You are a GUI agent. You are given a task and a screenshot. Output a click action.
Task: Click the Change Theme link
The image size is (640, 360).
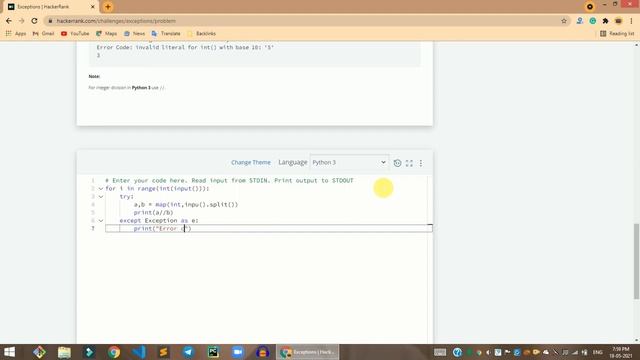[251, 162]
